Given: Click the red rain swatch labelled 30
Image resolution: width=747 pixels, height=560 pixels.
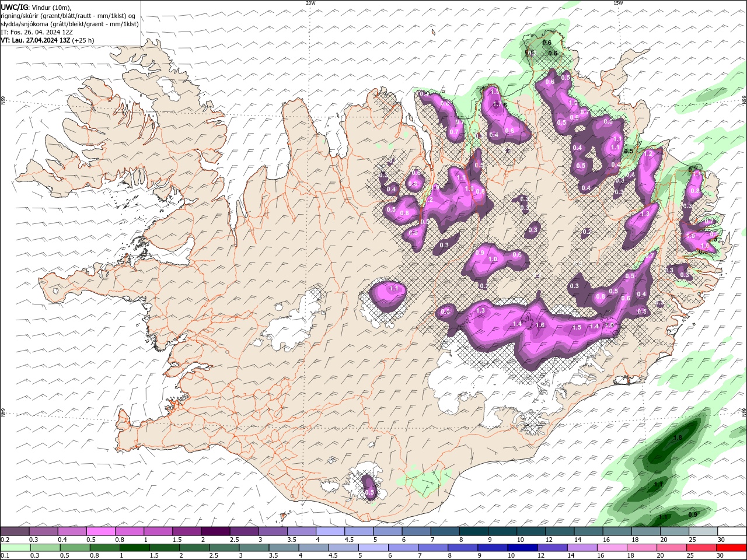Looking at the screenshot, I should point(732,548).
